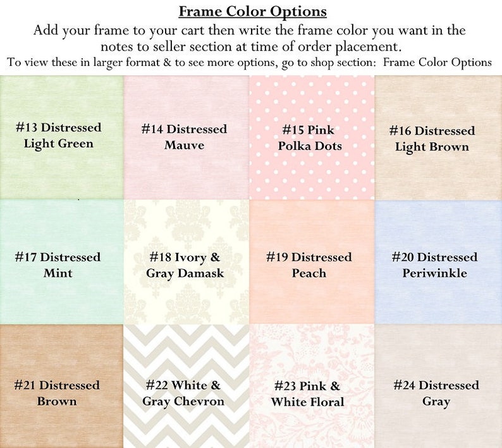Click the Frame Color Options heading
The width and height of the screenshot is (502, 448).
pos(253,11)
